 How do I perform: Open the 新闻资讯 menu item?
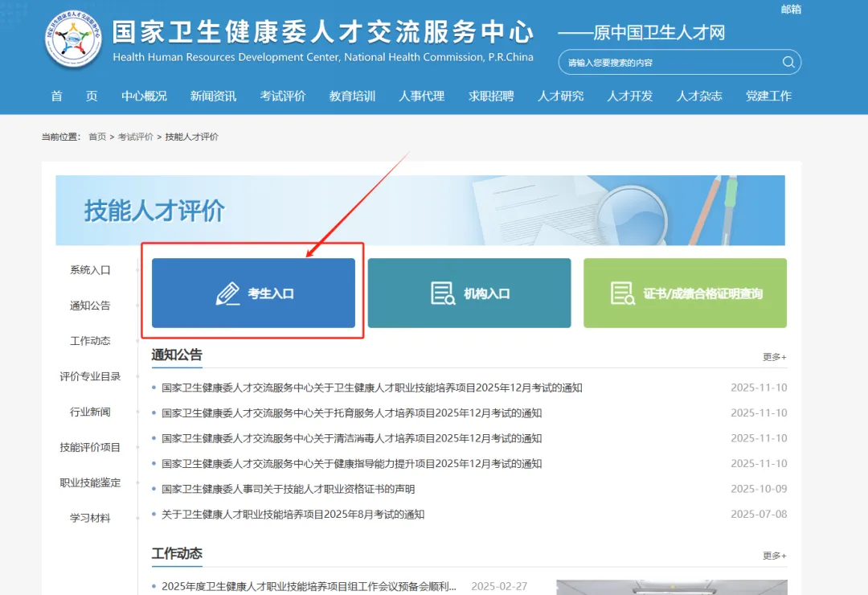(x=213, y=96)
